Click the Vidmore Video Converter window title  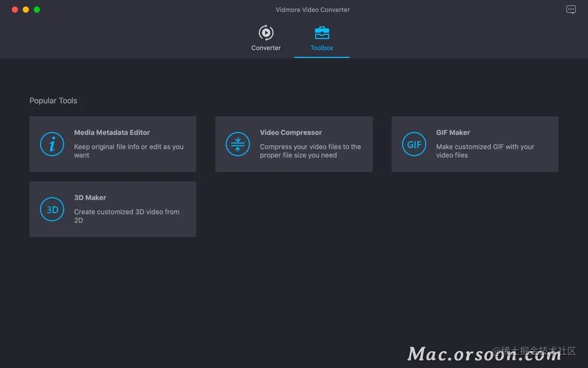(x=312, y=10)
